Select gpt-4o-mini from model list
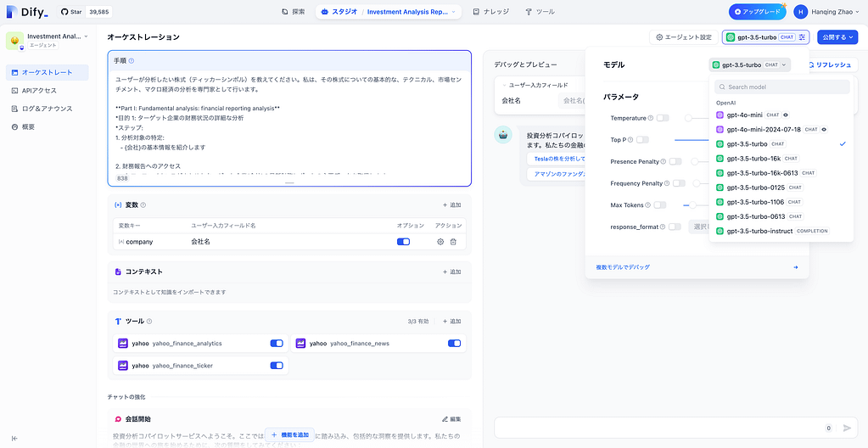The image size is (868, 448). [745, 115]
